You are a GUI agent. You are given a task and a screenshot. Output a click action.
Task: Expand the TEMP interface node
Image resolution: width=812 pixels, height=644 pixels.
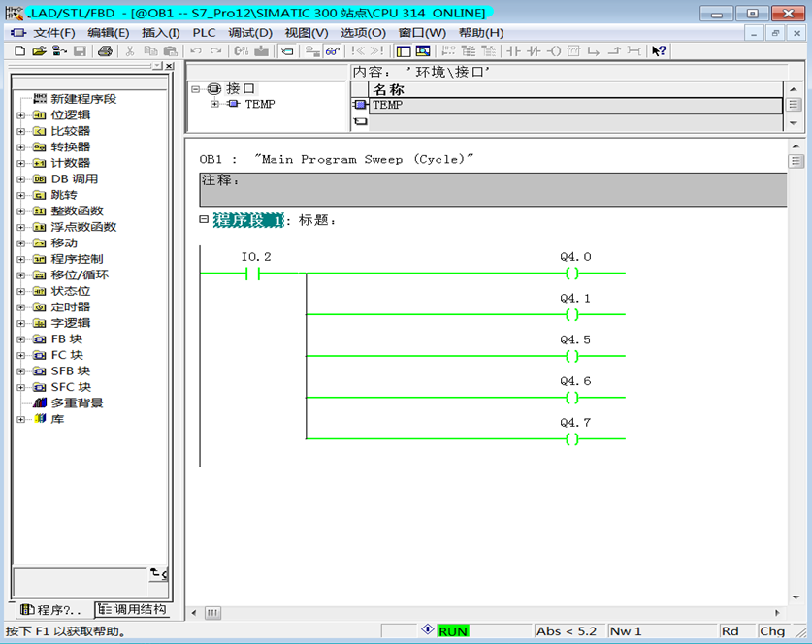click(214, 105)
